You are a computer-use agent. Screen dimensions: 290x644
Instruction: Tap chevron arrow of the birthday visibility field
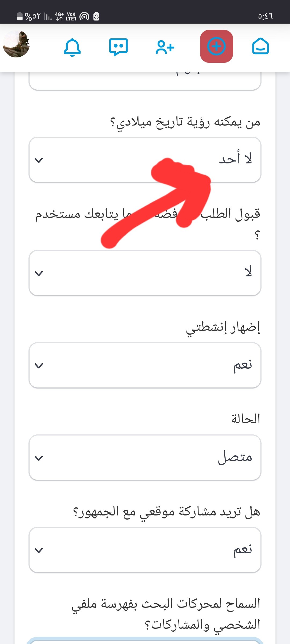coord(39,160)
